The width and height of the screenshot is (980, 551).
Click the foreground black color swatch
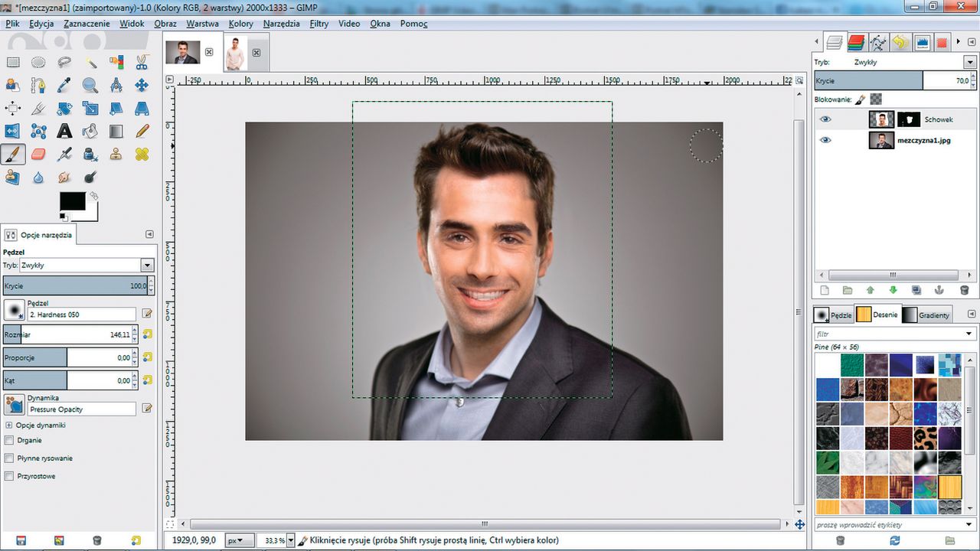(72, 202)
